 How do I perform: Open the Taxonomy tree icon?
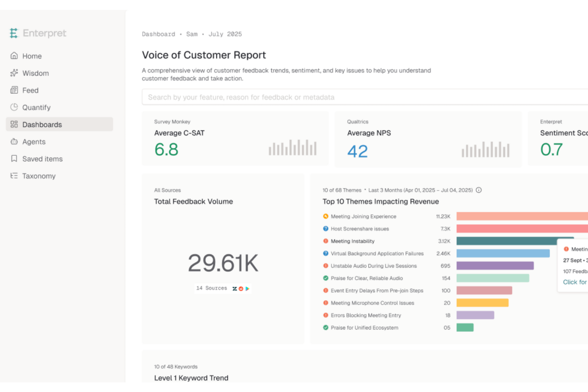point(14,176)
